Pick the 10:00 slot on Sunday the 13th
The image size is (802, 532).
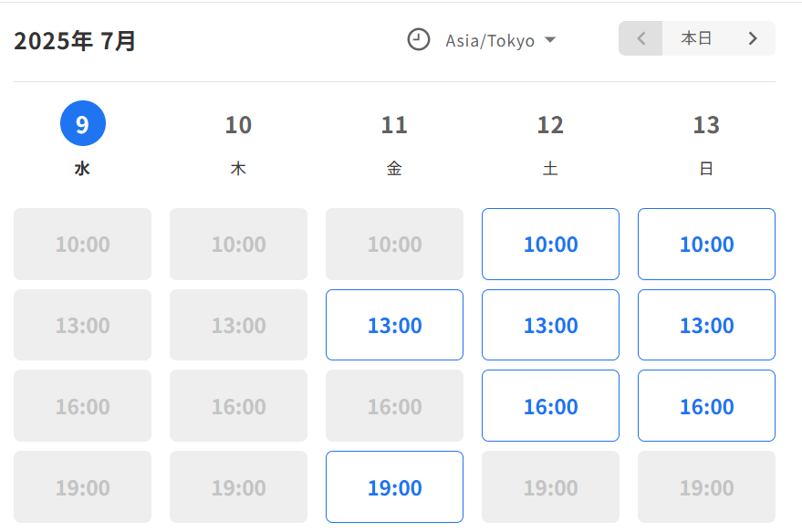tap(706, 244)
